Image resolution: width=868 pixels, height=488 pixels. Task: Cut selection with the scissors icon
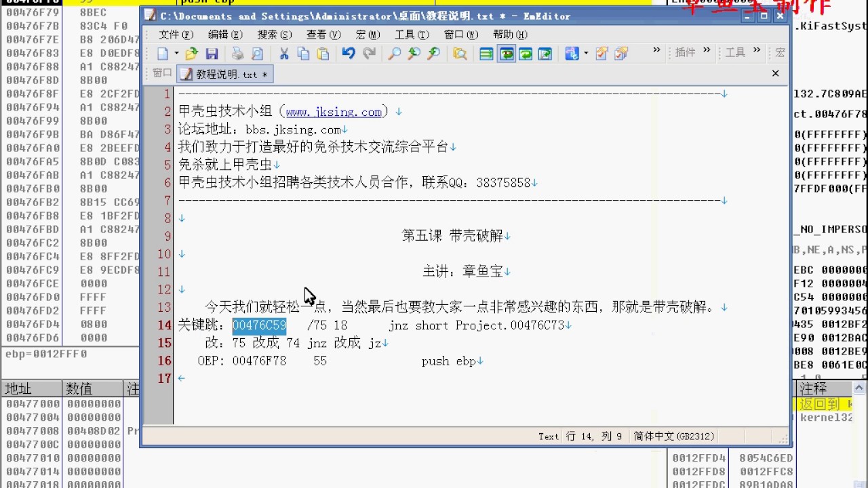(284, 54)
